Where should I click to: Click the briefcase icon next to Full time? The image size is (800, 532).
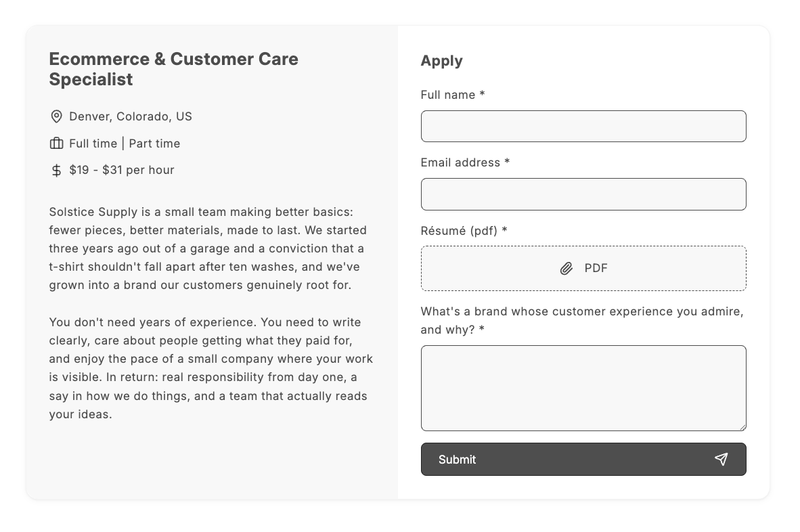pyautogui.click(x=56, y=143)
